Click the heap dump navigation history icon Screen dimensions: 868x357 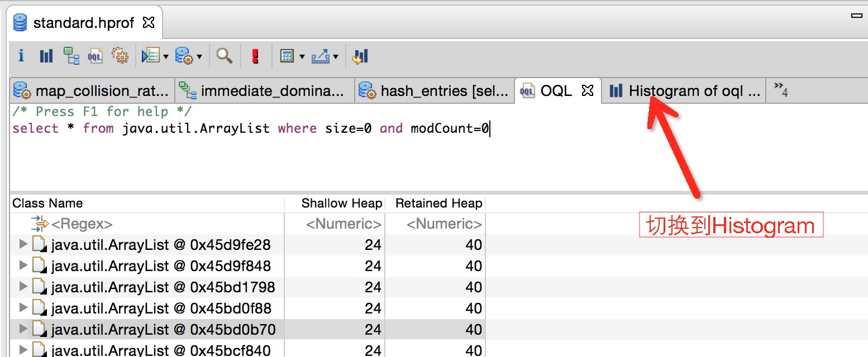tap(360, 56)
